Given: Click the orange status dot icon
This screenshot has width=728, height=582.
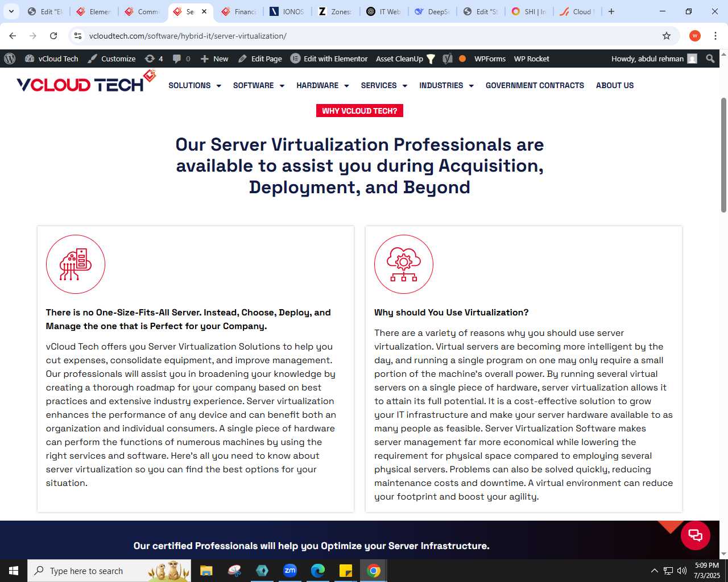Looking at the screenshot, I should pyautogui.click(x=462, y=59).
